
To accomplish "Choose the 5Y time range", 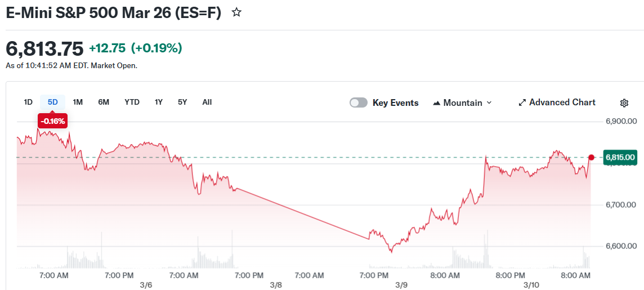I will [x=182, y=102].
